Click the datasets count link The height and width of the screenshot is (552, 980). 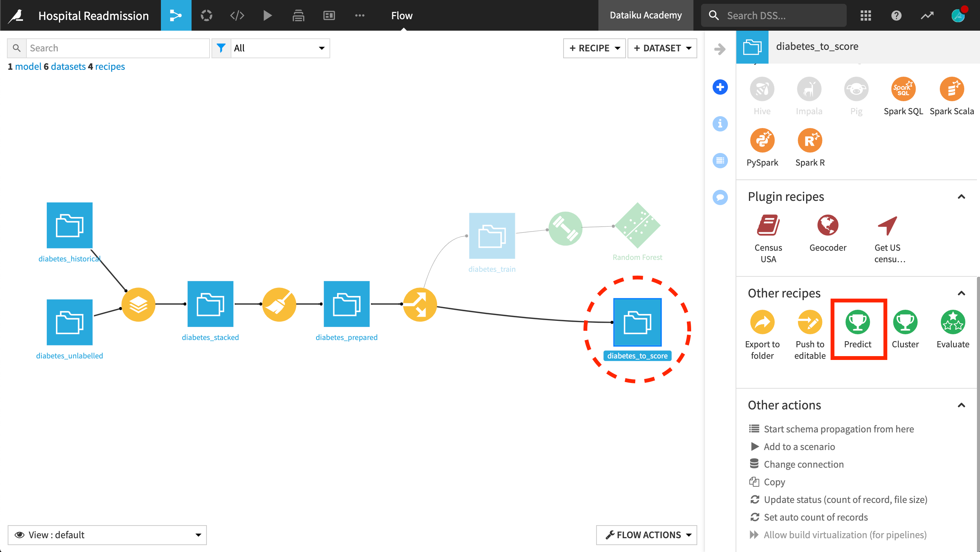coord(68,67)
